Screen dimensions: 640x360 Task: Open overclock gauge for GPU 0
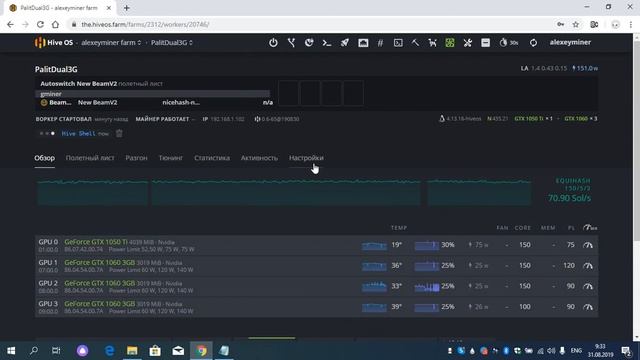(588, 245)
